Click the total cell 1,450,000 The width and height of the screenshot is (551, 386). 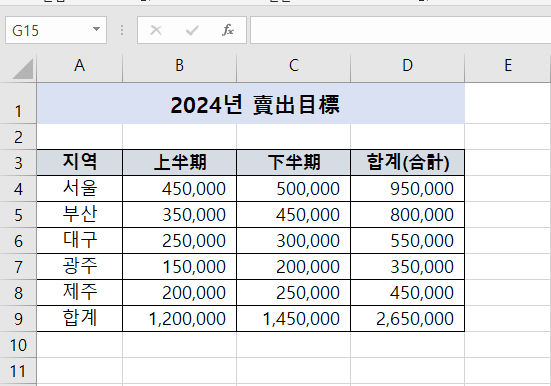click(x=293, y=319)
